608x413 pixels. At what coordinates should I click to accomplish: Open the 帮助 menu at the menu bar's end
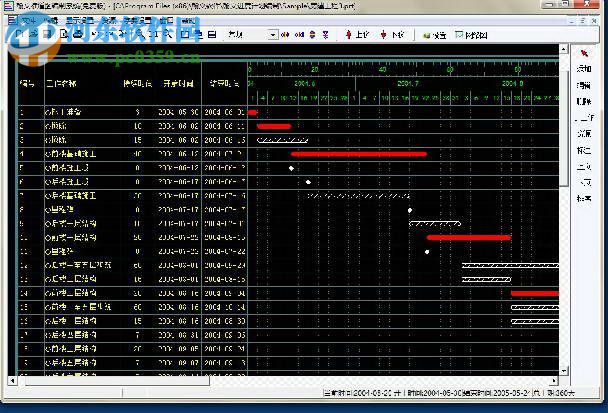(188, 21)
